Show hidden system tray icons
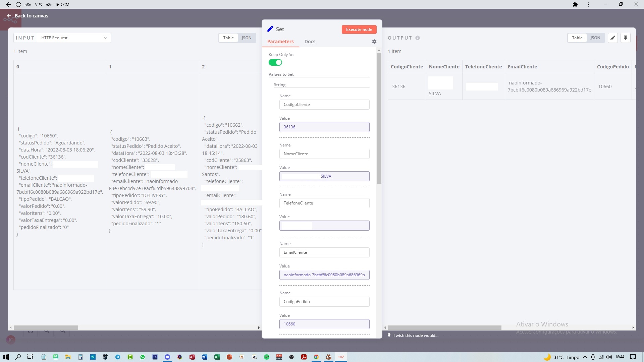 (585, 357)
